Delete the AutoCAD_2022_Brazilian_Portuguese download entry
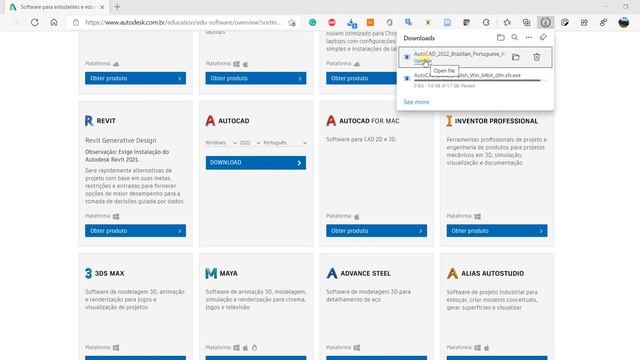The height and width of the screenshot is (360, 640). [x=537, y=57]
